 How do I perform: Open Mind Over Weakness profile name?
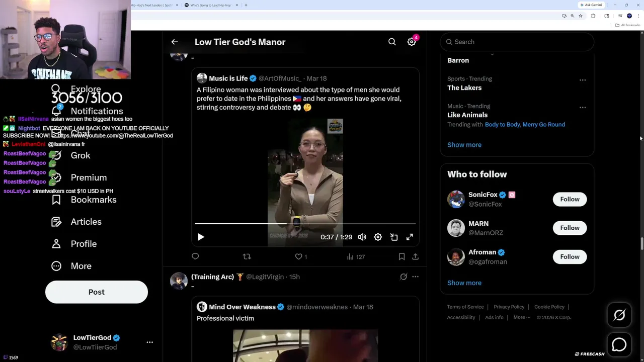click(242, 307)
